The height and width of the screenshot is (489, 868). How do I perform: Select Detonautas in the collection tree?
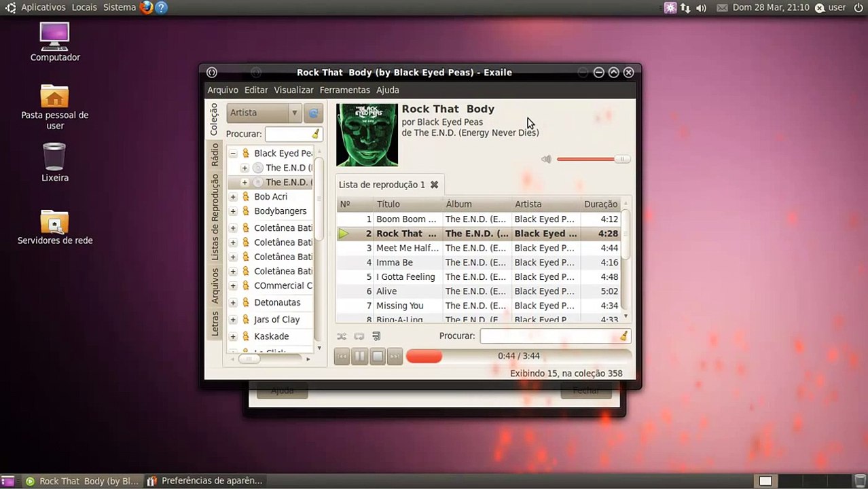(x=277, y=303)
